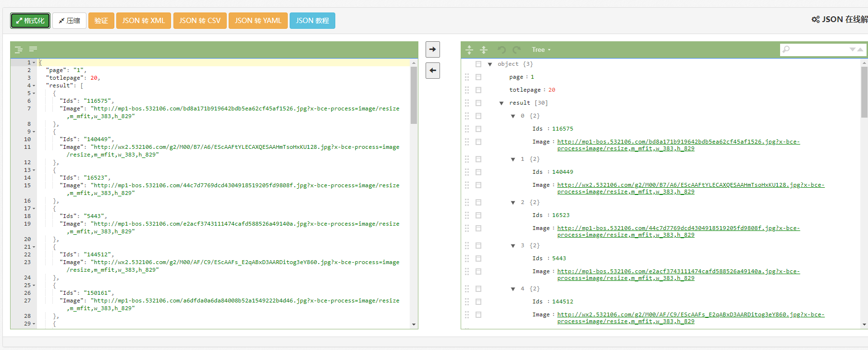This screenshot has height=350, width=868.
Task: Click the 格式化 format button
Action: (x=30, y=21)
